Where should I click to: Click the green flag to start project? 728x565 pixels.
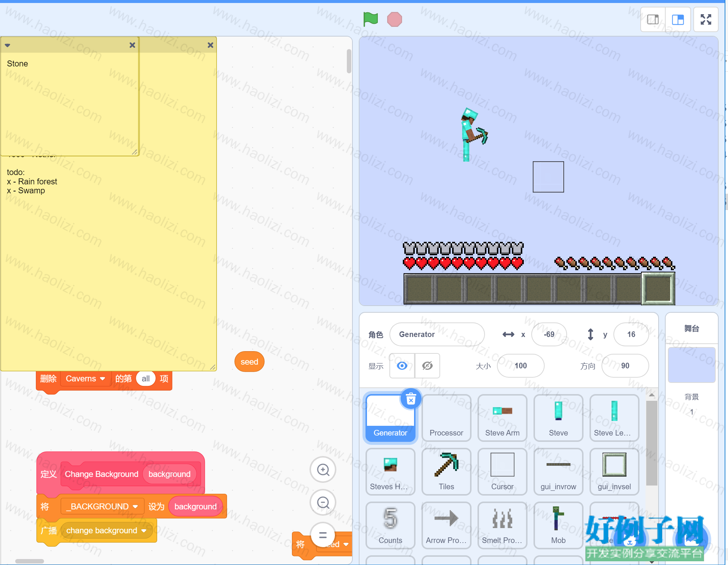(x=370, y=19)
